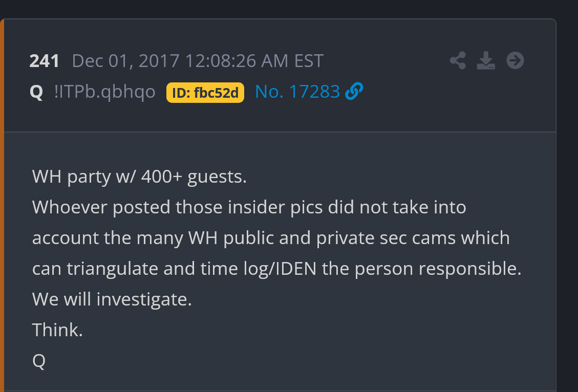Click the Q signature ending the post
Viewport: 578px width, 392px height.
coord(39,361)
